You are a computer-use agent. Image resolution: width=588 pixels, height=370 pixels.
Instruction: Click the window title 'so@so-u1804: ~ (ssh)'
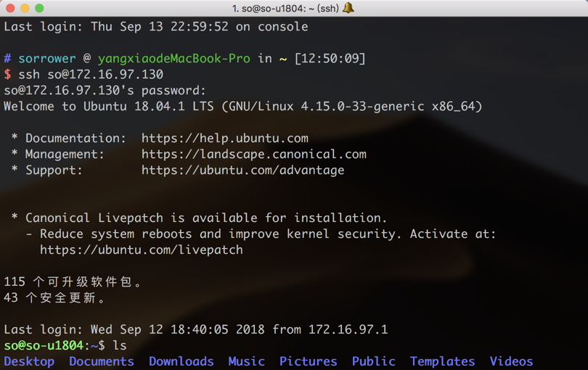(287, 8)
